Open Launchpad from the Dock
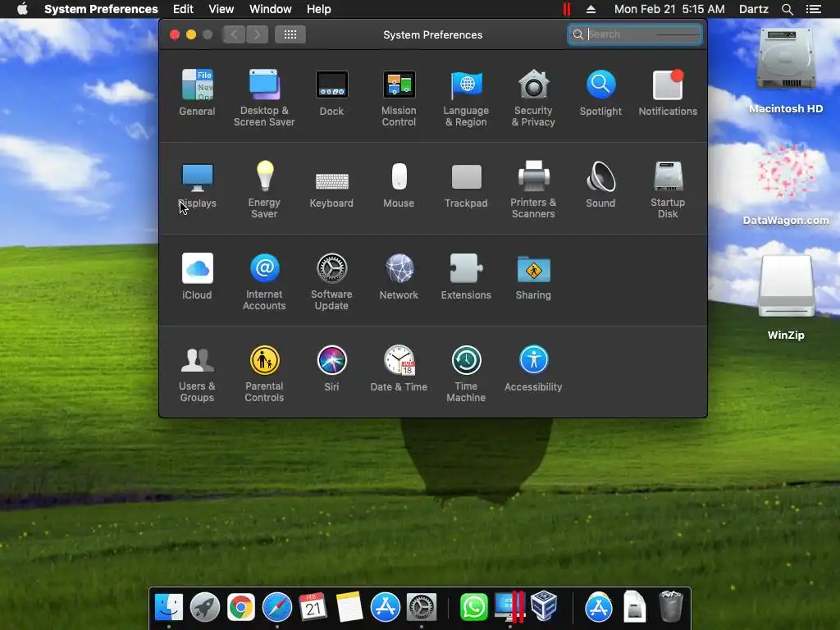Image resolution: width=840 pixels, height=630 pixels. coord(204,607)
